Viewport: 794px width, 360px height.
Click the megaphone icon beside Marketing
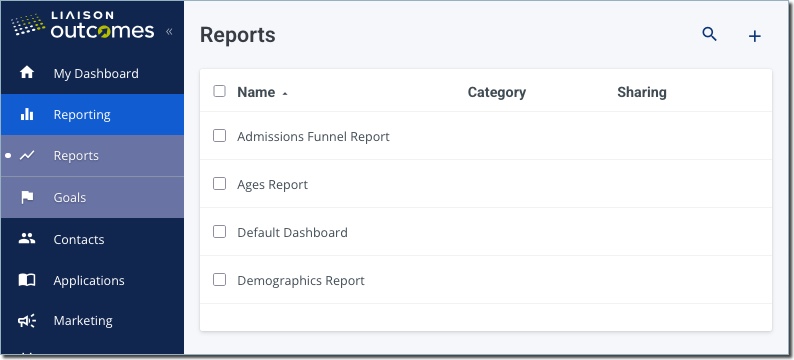click(27, 321)
